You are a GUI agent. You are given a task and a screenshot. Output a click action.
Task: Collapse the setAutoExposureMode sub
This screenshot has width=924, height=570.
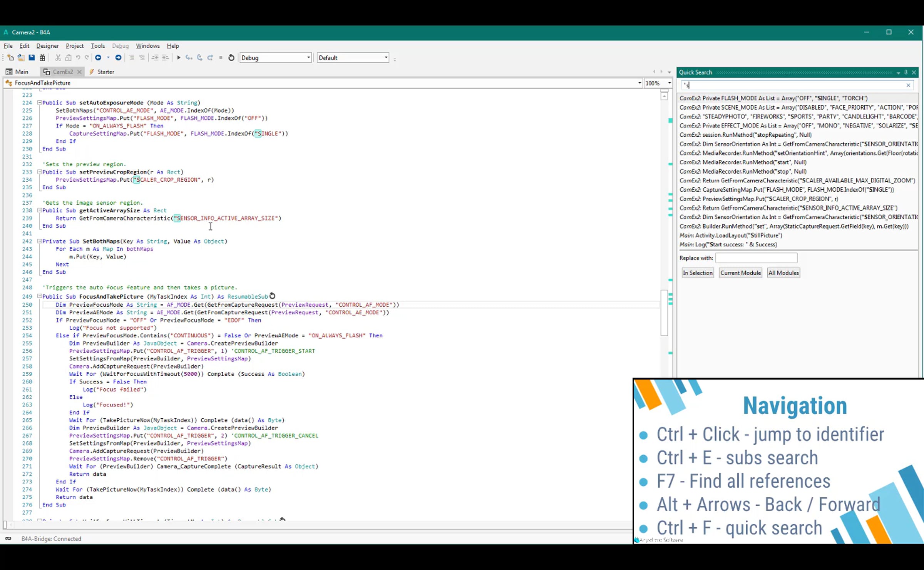click(x=39, y=103)
